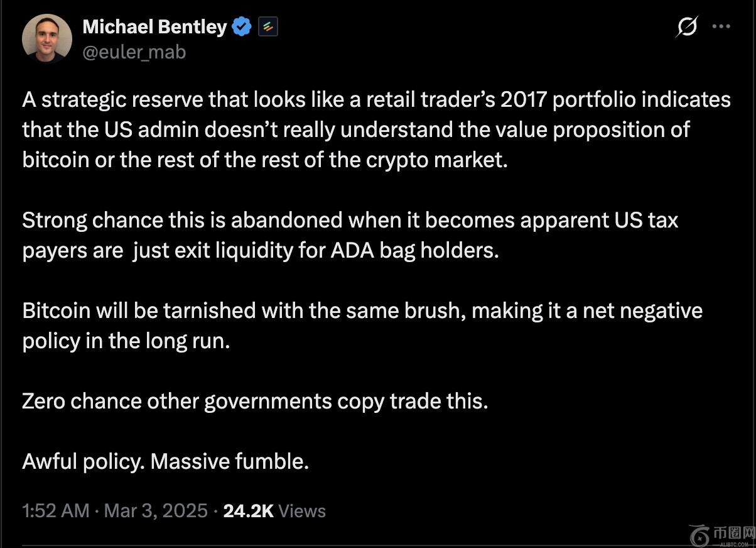Click the 24.2K view count
This screenshot has width=756, height=548.
point(248,510)
